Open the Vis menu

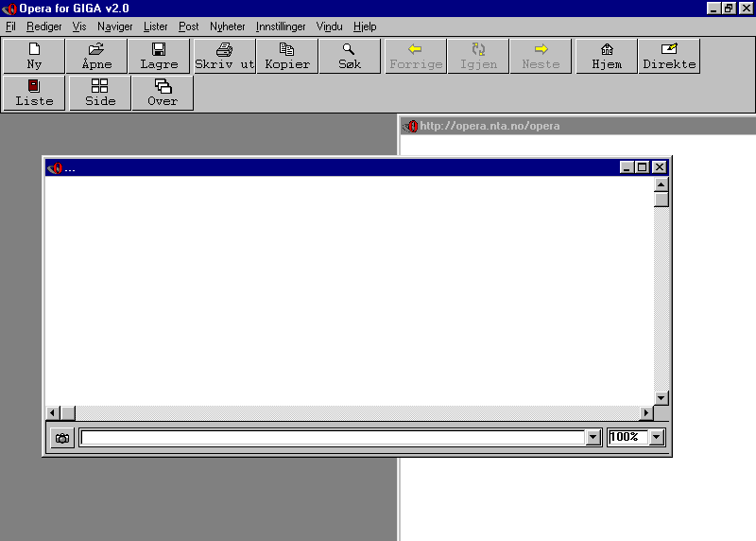79,26
